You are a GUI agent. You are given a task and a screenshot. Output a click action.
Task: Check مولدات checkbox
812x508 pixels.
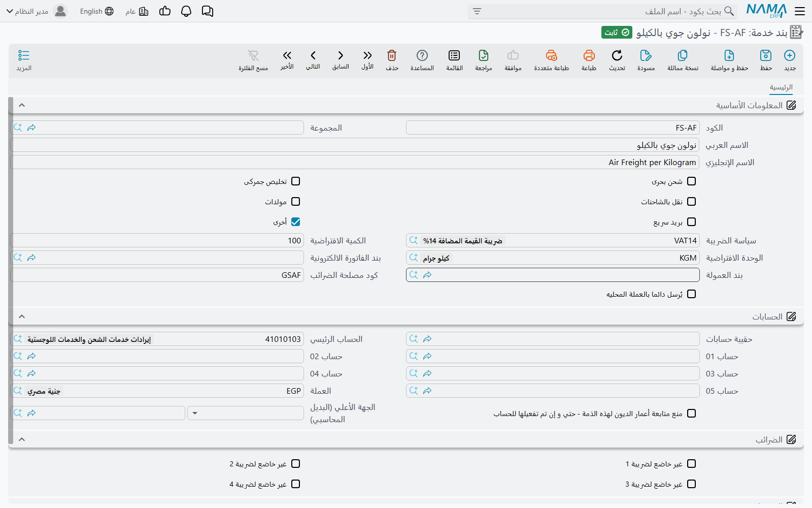tap(296, 202)
